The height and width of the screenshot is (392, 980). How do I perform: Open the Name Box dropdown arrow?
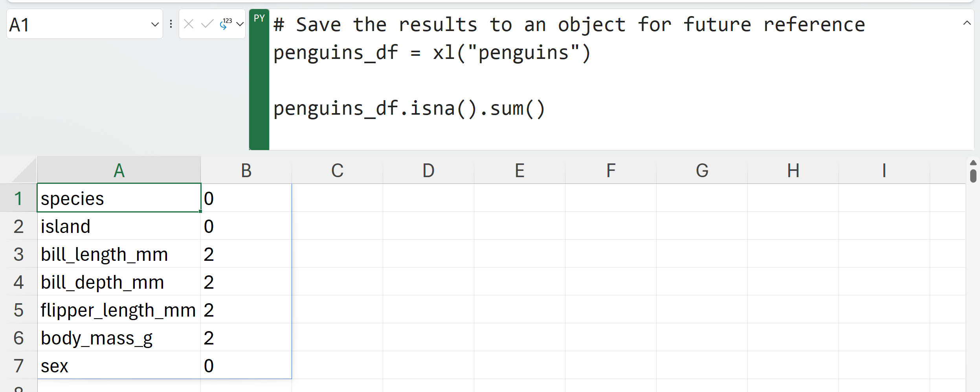pos(155,24)
